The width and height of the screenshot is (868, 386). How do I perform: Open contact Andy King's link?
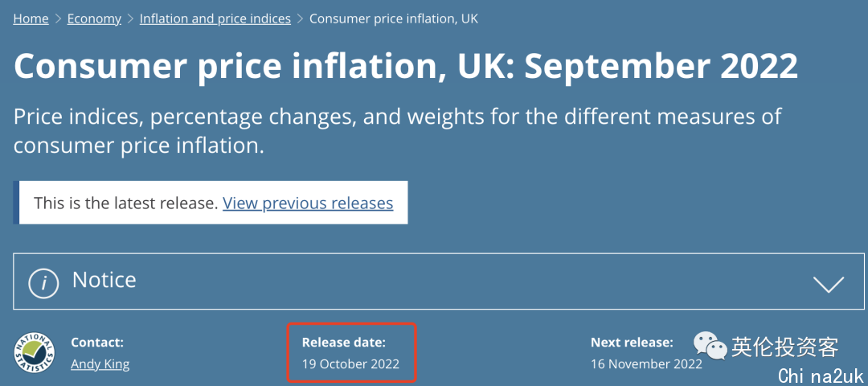pos(100,364)
